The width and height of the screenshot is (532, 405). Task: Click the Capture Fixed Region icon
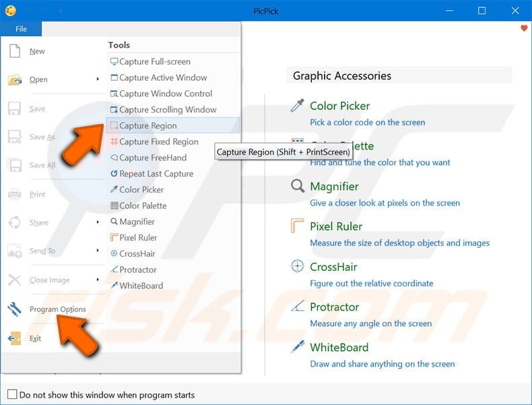tap(114, 142)
